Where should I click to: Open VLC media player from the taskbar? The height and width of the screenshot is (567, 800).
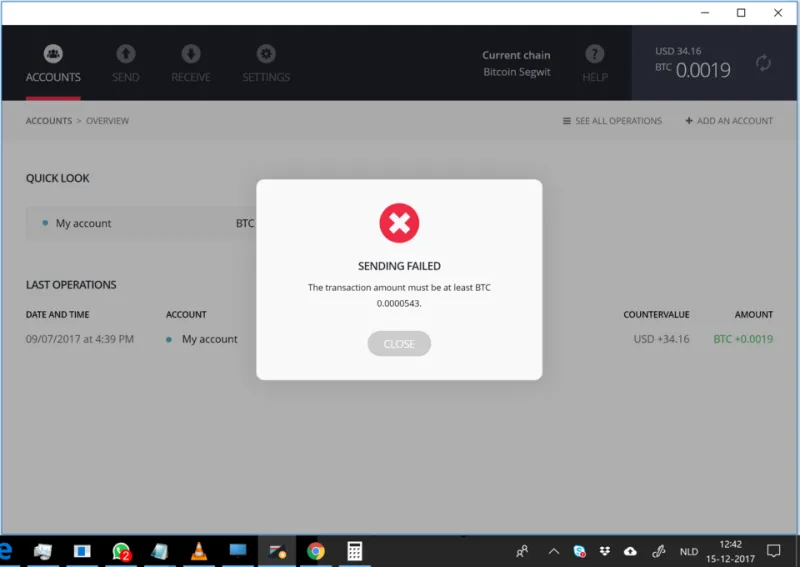[x=198, y=551]
